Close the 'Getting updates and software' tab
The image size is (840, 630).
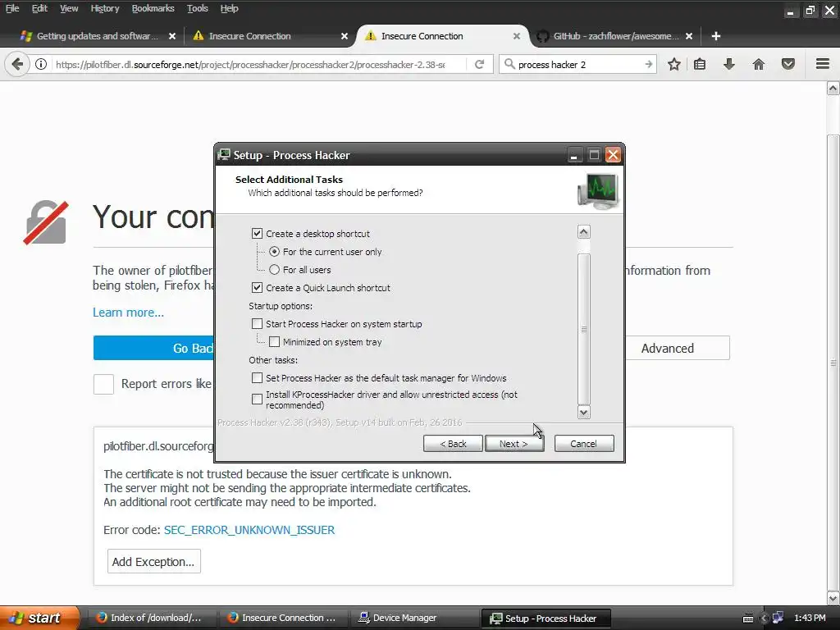172,36
